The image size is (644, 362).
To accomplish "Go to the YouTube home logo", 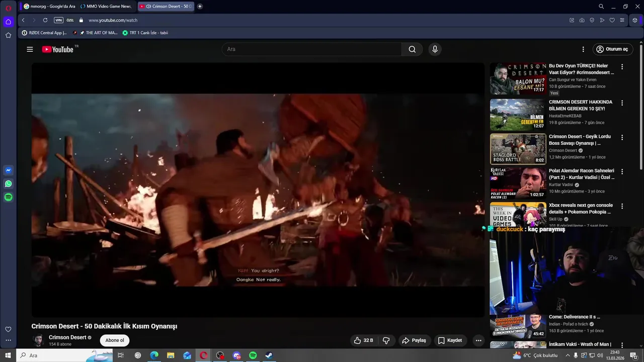I will (58, 49).
